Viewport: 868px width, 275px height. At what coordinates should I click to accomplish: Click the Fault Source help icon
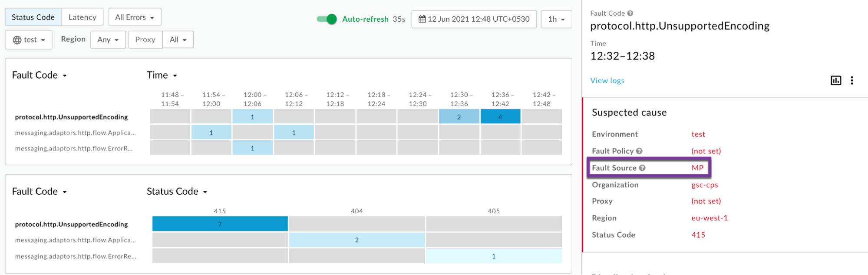click(642, 168)
